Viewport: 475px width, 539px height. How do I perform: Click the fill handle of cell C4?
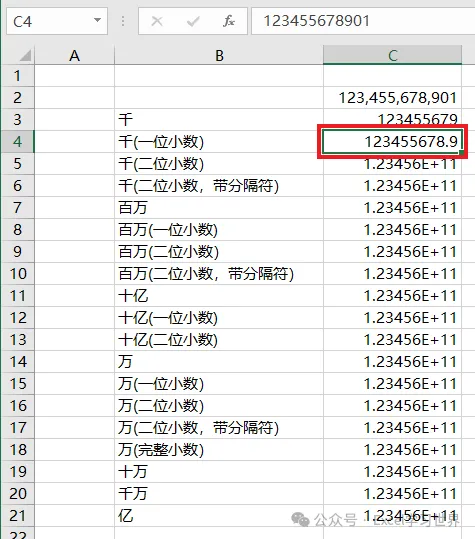pyautogui.click(x=461, y=152)
